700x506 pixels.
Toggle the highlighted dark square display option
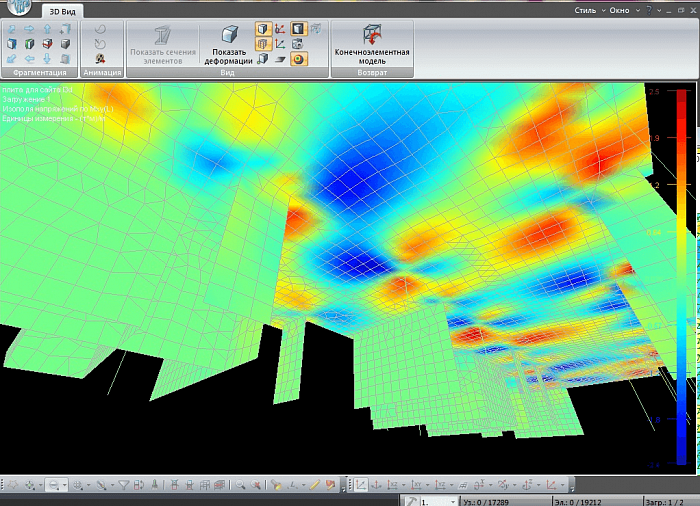click(298, 29)
